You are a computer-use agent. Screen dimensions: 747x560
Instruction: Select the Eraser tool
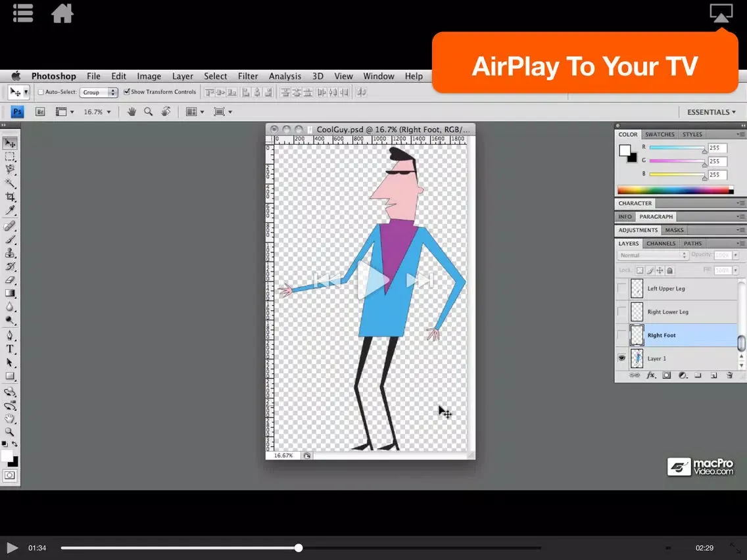coord(9,280)
